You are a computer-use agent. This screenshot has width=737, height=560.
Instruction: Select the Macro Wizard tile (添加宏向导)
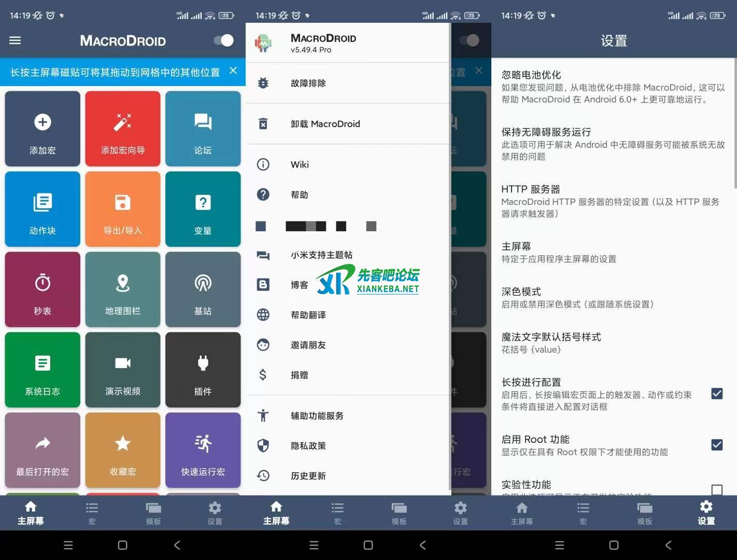tap(122, 129)
